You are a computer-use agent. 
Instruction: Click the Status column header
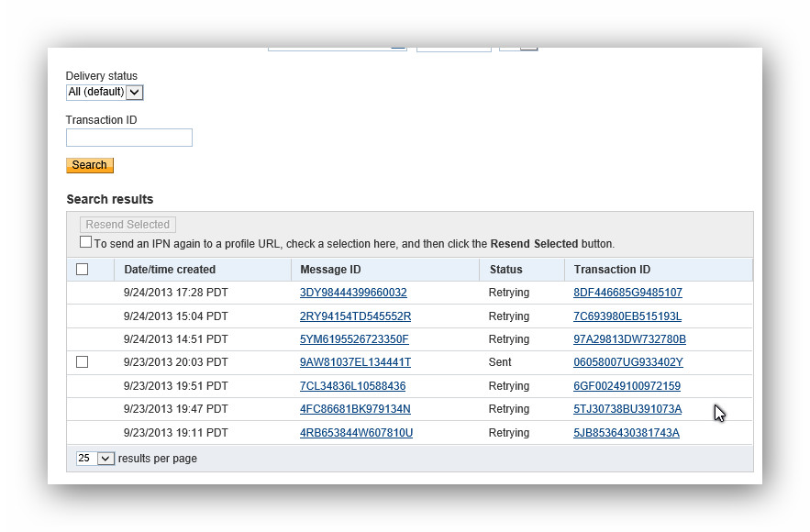pos(505,270)
